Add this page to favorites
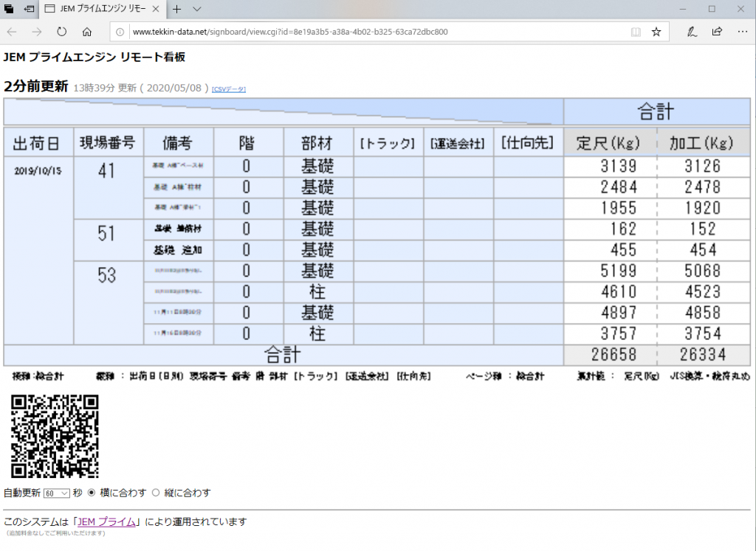This screenshot has width=756, height=551. pos(656,32)
